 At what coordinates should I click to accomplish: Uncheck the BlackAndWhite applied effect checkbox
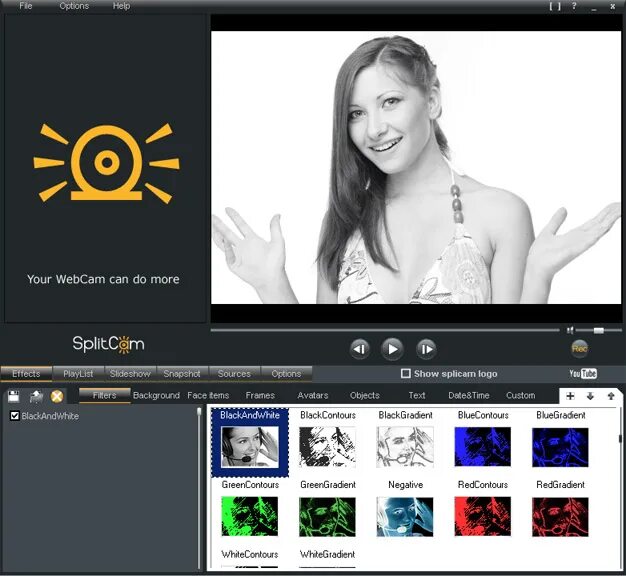pos(15,416)
